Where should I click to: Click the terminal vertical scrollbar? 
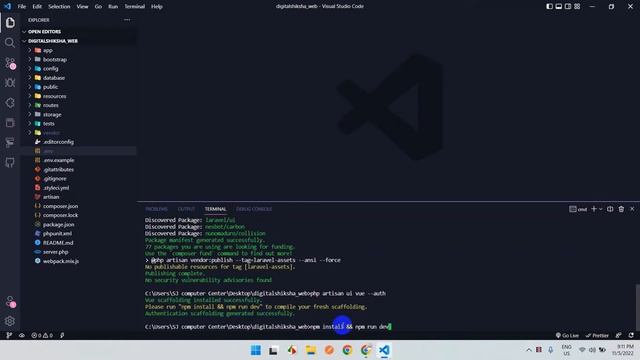(638, 307)
